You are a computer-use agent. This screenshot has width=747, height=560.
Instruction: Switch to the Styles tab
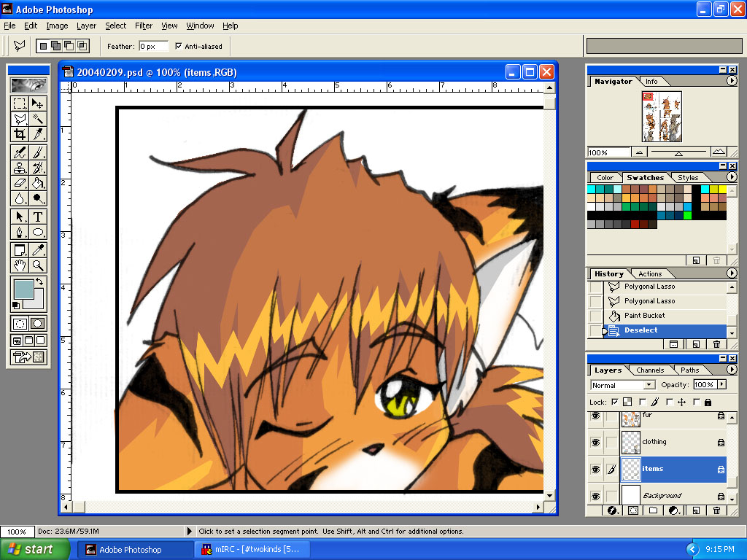pos(687,178)
